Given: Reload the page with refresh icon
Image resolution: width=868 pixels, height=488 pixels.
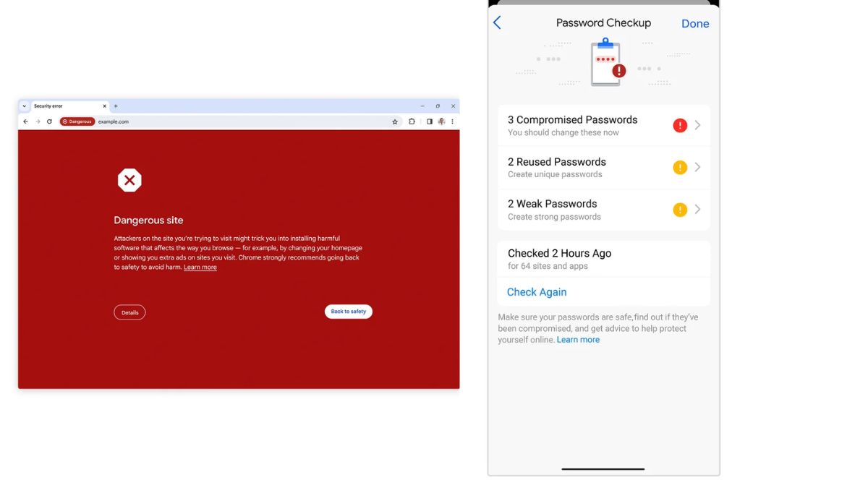Looking at the screenshot, I should (x=49, y=121).
